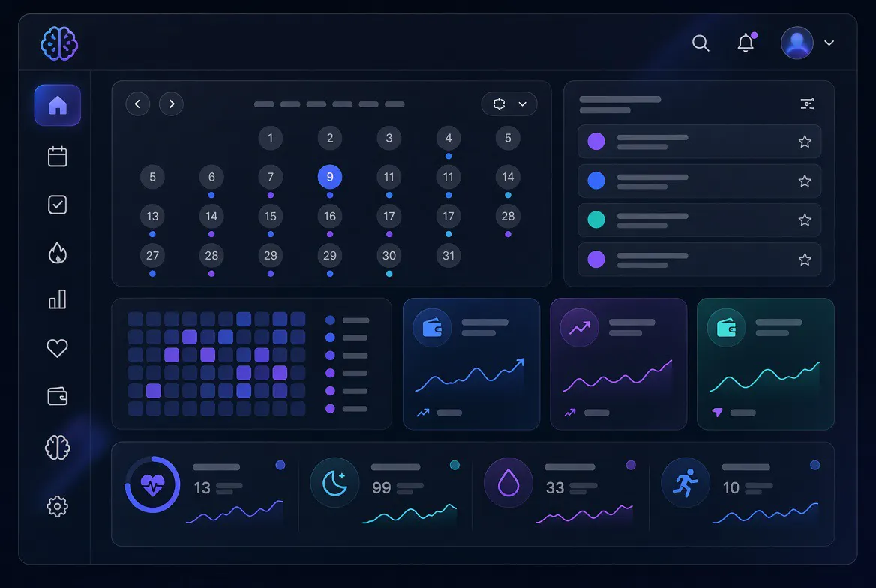Select date 31 in the calendar

pos(448,256)
